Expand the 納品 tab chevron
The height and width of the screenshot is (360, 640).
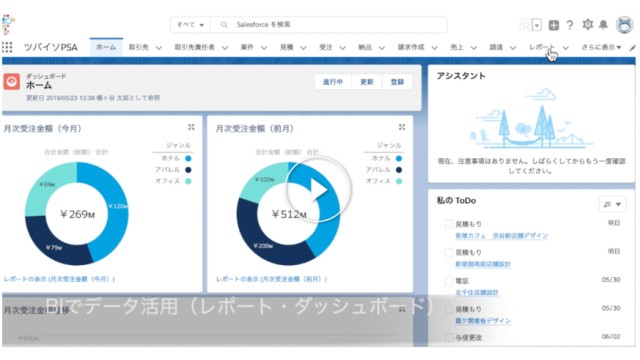coord(382,48)
